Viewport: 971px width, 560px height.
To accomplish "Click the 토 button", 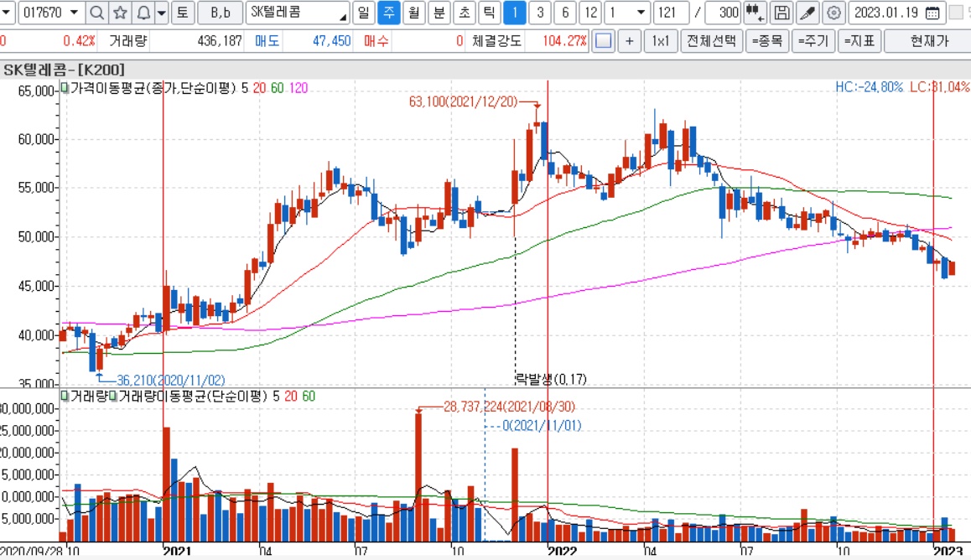I will (183, 13).
